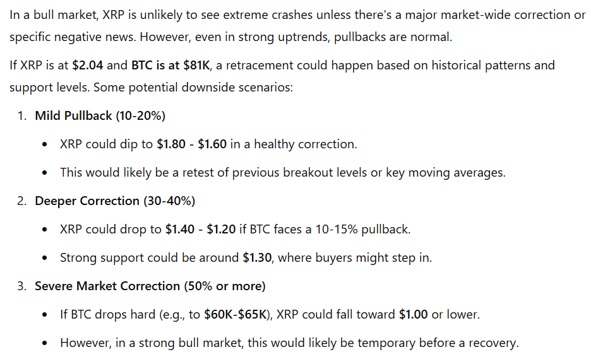Click the $1.80 - $1.60 price range

[191, 144]
